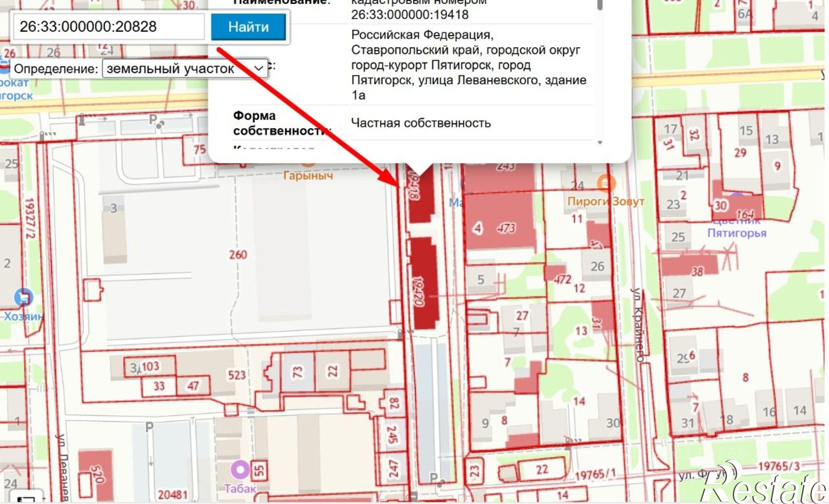Open the Определение type dropdown
Image resolution: width=829 pixels, height=504 pixels.
[184, 68]
